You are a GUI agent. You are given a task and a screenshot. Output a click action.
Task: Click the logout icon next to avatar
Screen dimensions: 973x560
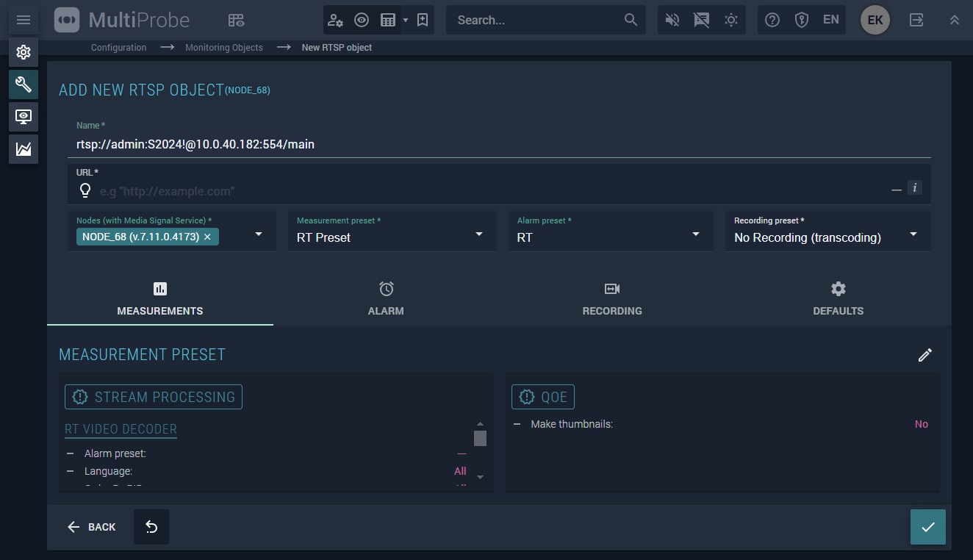pos(916,20)
